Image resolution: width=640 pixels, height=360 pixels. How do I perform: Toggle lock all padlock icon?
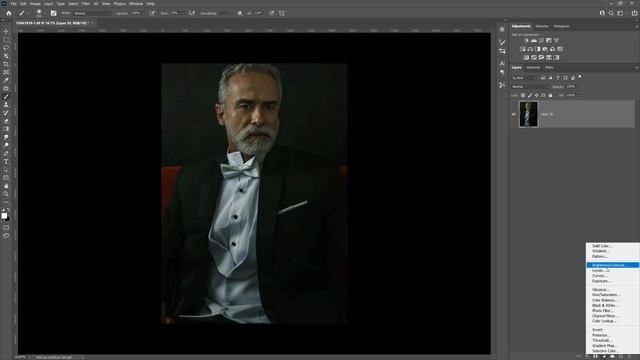pyautogui.click(x=551, y=95)
